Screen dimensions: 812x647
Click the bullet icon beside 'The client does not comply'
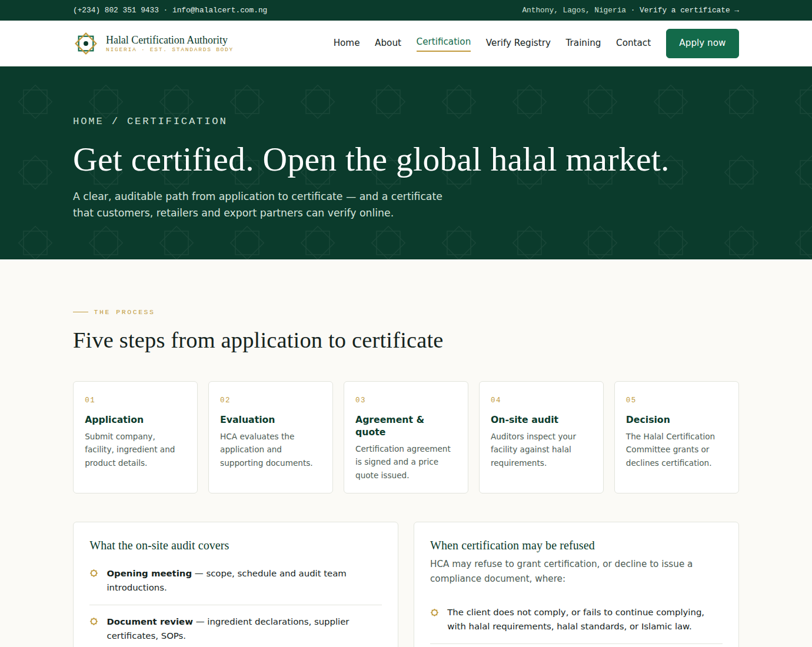click(x=434, y=612)
